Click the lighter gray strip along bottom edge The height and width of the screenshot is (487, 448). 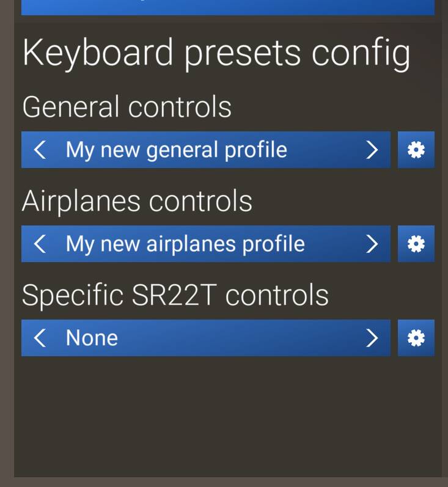pos(224,482)
